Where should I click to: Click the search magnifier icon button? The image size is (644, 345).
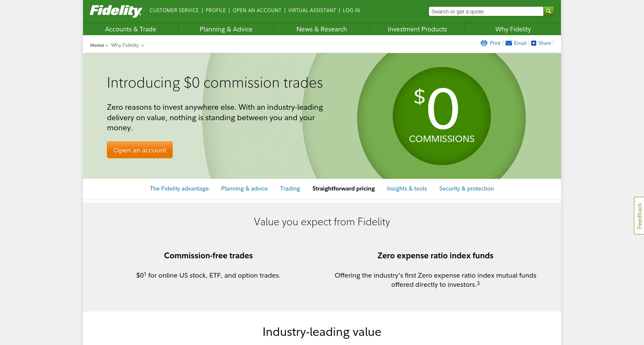548,11
